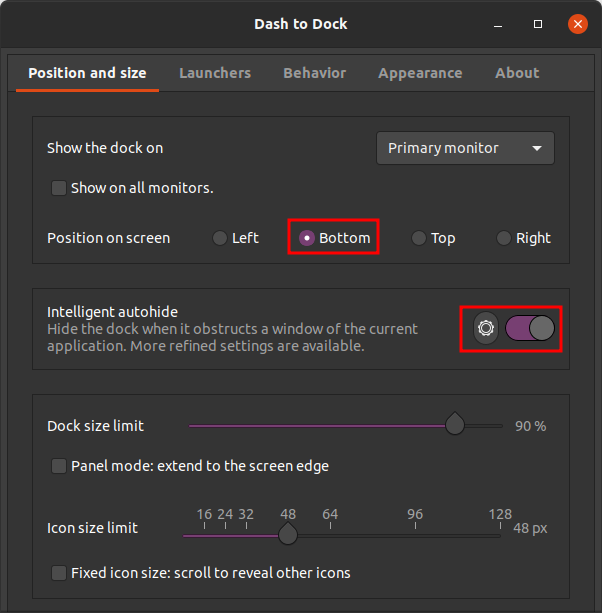Switch to the Launchers tab
Image resolution: width=602 pixels, height=613 pixels.
215,73
